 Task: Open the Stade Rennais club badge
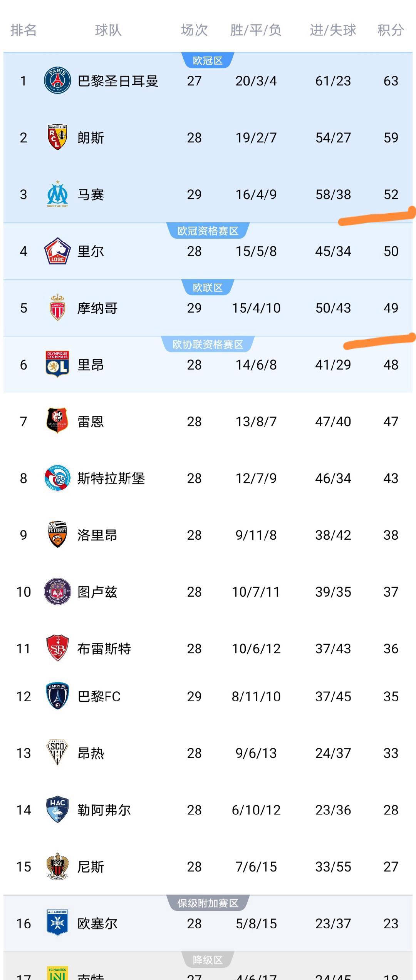[x=57, y=421]
